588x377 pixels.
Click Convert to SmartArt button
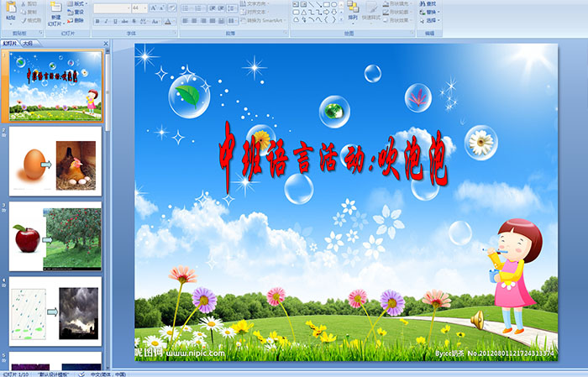coord(263,20)
